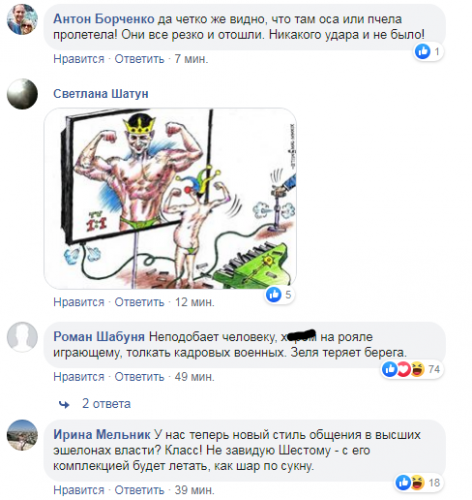The width and height of the screenshot is (472, 500).
Task: Open the Светлана Шатун name link
Action: [101, 94]
